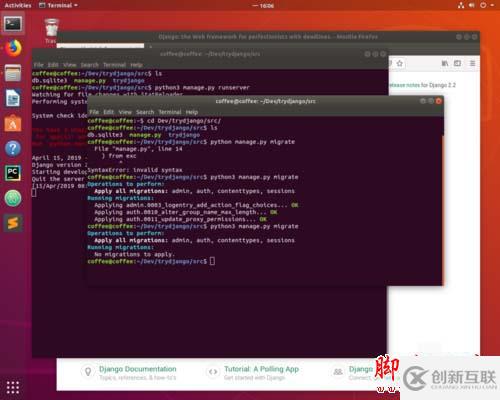The image size is (500, 400).
Task: Open Terminal menu in back terminal
Action: pyautogui.click(x=114, y=65)
